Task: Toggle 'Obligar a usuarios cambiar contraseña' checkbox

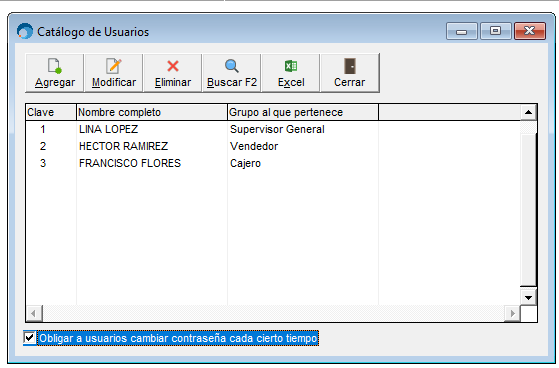Action: click(x=29, y=338)
